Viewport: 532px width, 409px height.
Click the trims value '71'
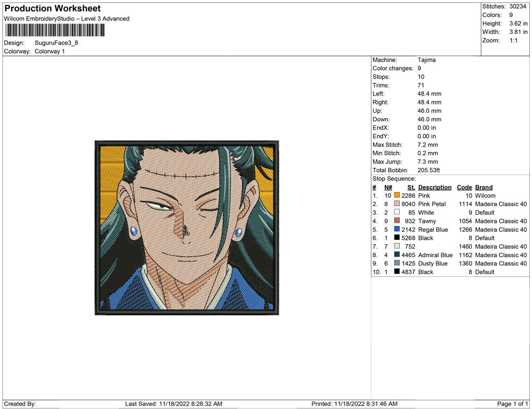pos(421,85)
